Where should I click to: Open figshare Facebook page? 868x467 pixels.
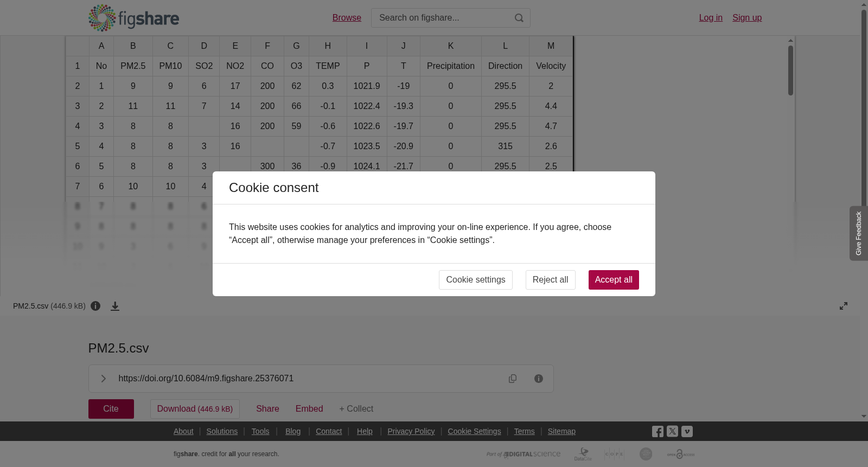click(658, 432)
